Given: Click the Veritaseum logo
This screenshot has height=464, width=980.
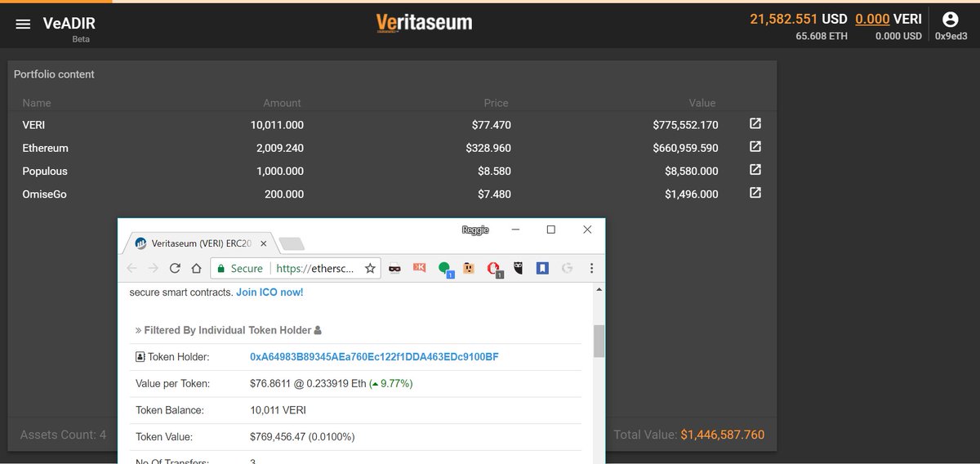Looking at the screenshot, I should pos(424,23).
